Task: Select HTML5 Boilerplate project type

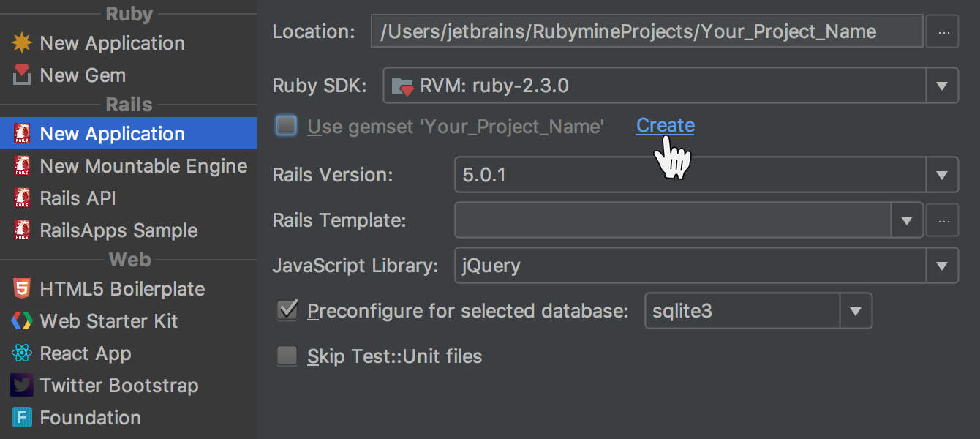Action: coord(129,289)
